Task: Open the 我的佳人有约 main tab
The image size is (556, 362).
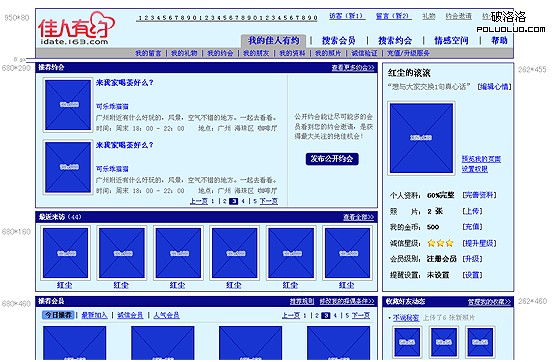Action: (273, 40)
